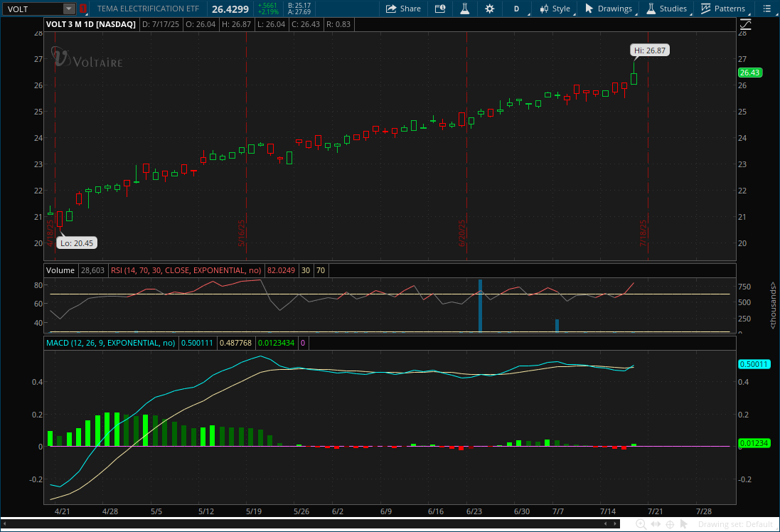This screenshot has width=780, height=532.
Task: Click the 7/21 date on the time axis
Action: [x=655, y=511]
